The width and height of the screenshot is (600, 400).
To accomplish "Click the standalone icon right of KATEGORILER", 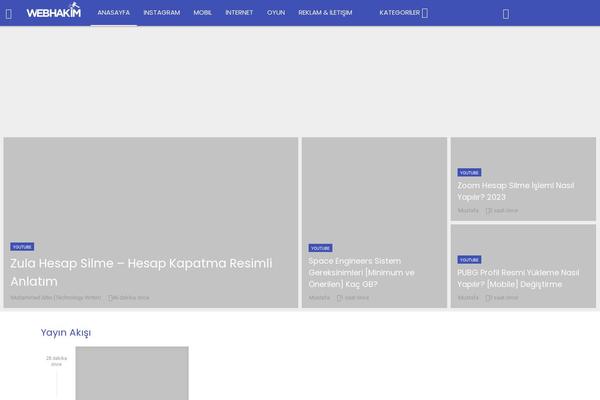I will pos(505,14).
